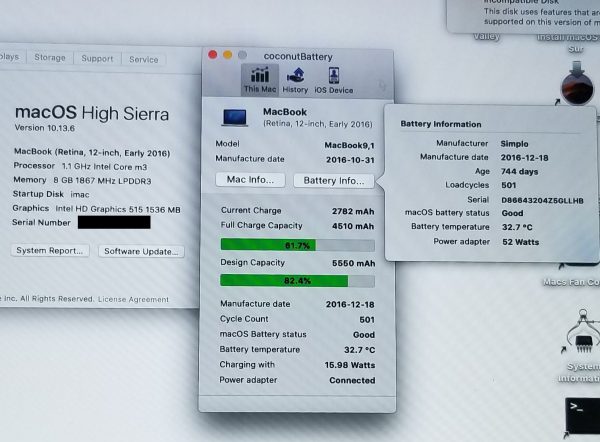The height and width of the screenshot is (442, 600).
Task: Switch to the iOS Device view
Action: click(333, 79)
